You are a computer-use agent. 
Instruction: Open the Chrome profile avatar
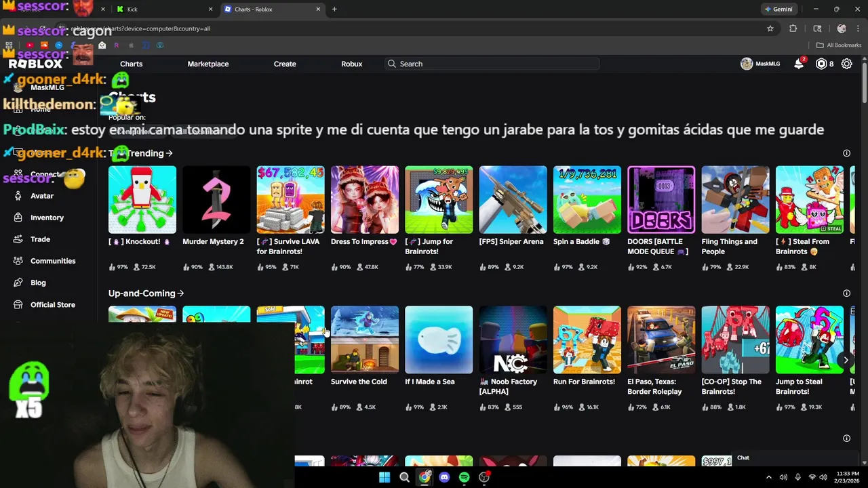click(x=842, y=28)
